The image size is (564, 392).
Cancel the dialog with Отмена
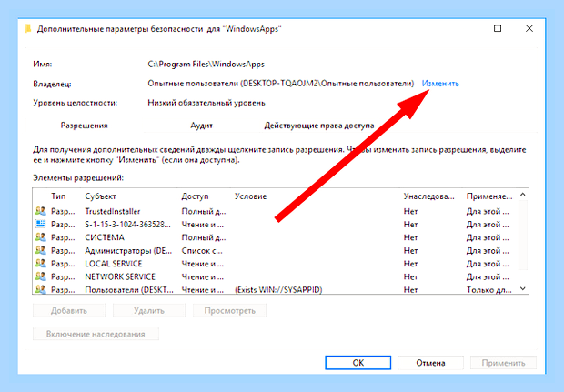tap(430, 363)
